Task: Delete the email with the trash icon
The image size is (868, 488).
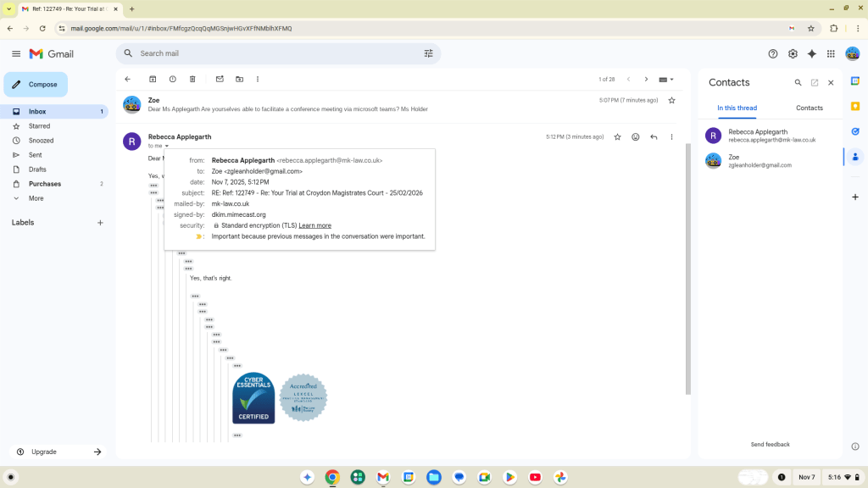Action: pyautogui.click(x=192, y=79)
